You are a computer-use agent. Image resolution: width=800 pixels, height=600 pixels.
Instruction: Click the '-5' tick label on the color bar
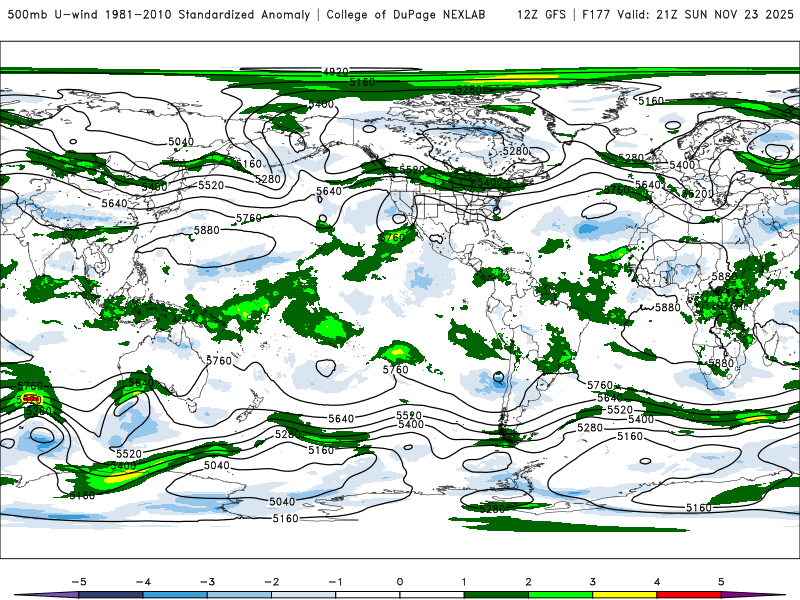point(79,582)
